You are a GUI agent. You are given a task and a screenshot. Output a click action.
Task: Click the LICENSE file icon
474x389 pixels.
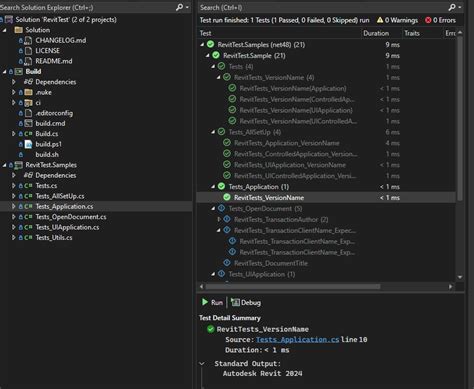[29, 51]
